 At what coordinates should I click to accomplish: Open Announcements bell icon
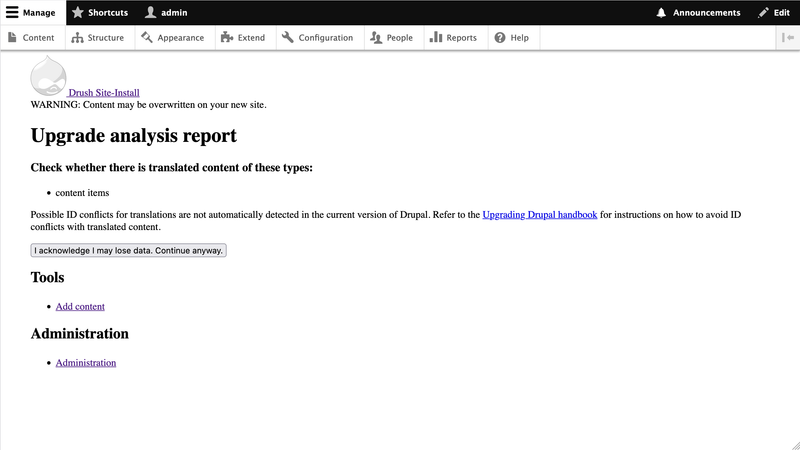click(x=698, y=13)
